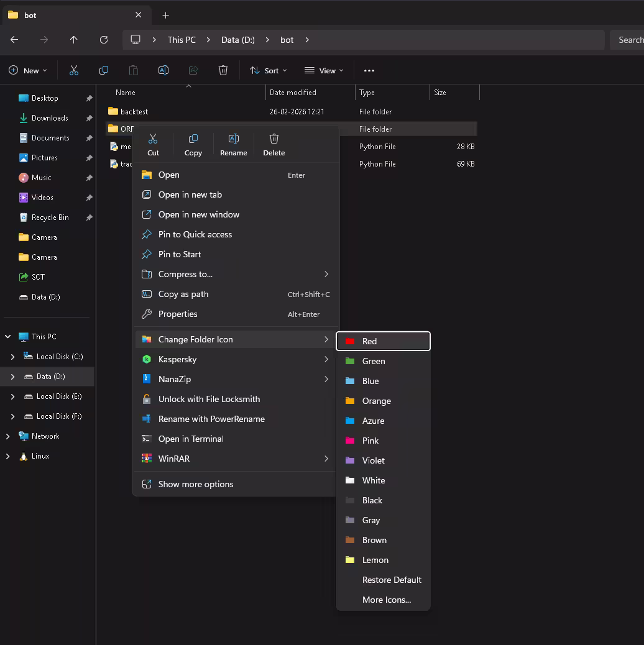Screen dimensions: 644x645
Task: Select Open in the context menu
Action: click(x=236, y=175)
